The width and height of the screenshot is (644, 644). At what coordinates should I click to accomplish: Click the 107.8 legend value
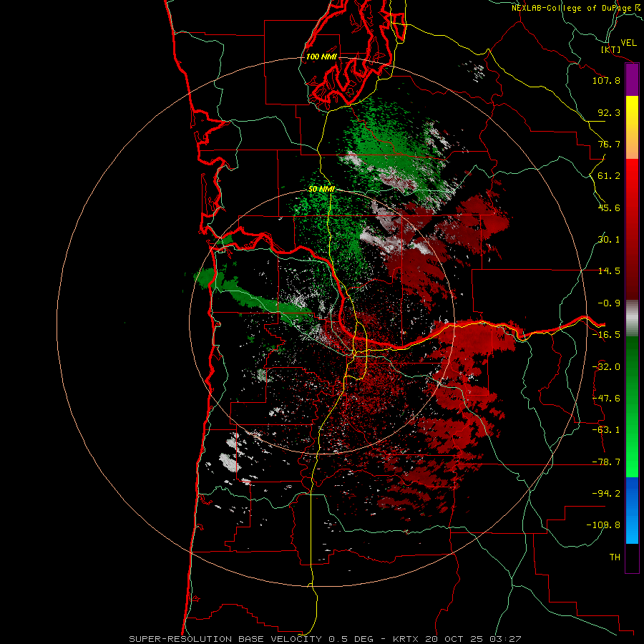point(606,80)
